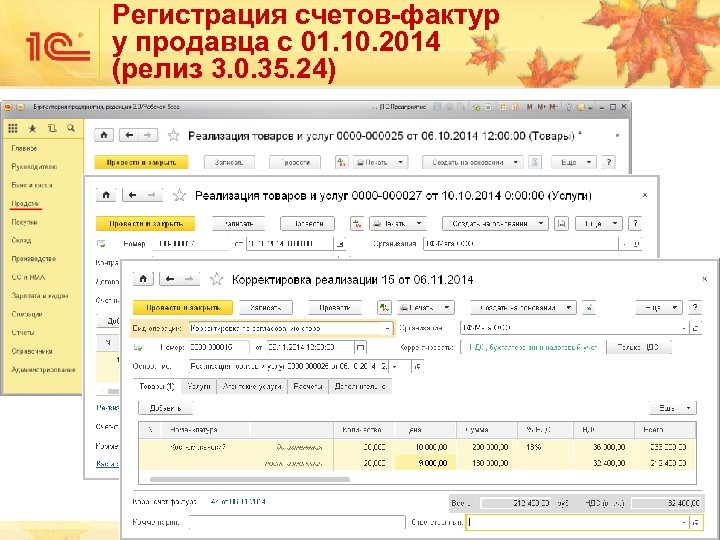Go to home page in Реализация 0000-000027 window
Viewport: 720px width, 540px height.
(106, 195)
